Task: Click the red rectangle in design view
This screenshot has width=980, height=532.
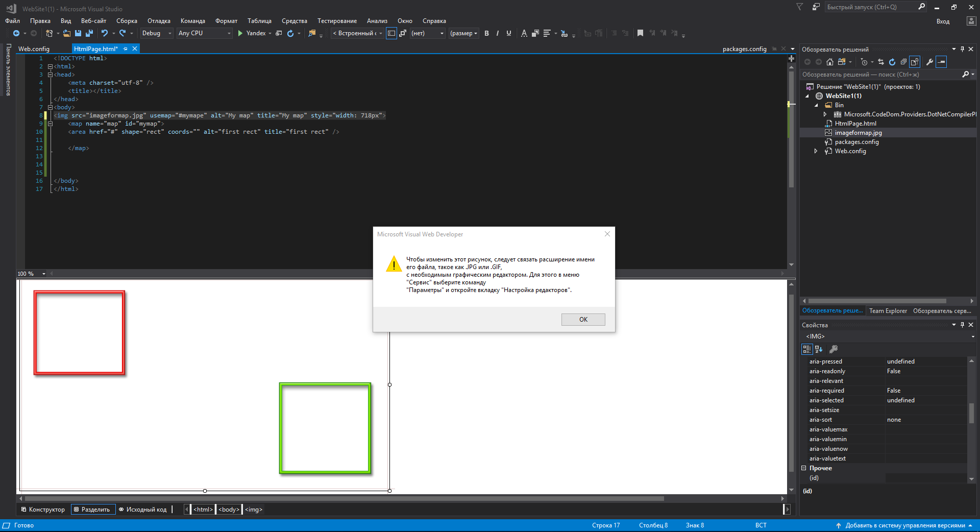Action: [80, 332]
